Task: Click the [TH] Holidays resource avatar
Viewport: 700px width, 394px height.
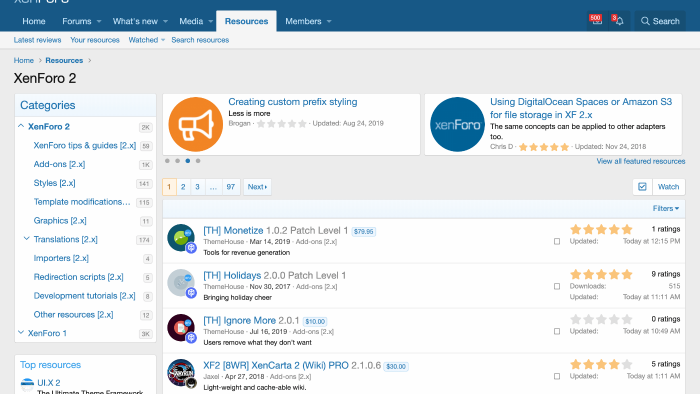Action: coord(181,283)
